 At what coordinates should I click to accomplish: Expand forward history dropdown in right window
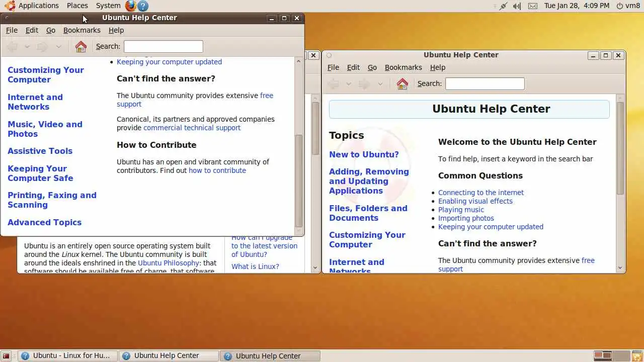tap(380, 84)
